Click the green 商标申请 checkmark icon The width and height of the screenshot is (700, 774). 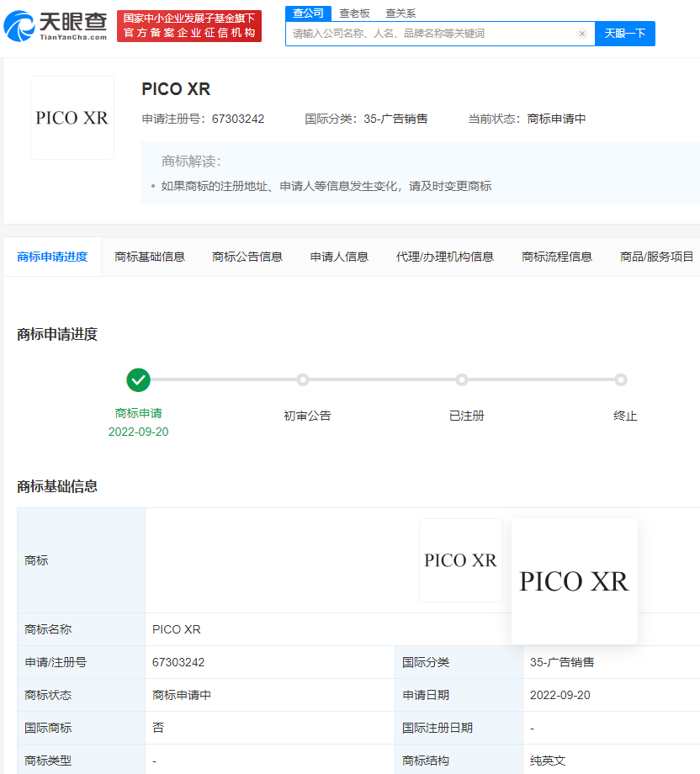138,379
